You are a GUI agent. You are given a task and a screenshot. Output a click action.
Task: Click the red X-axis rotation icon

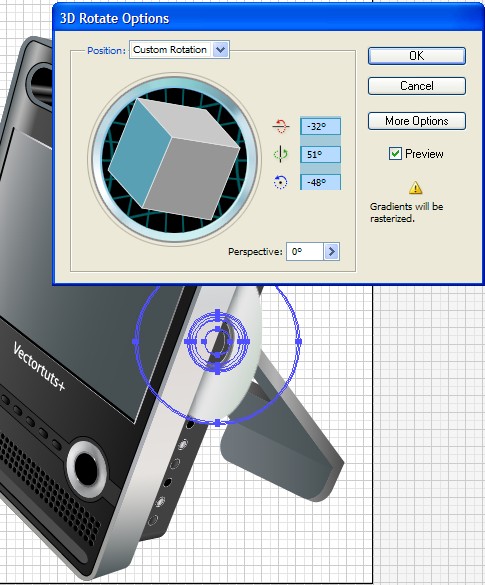click(281, 126)
